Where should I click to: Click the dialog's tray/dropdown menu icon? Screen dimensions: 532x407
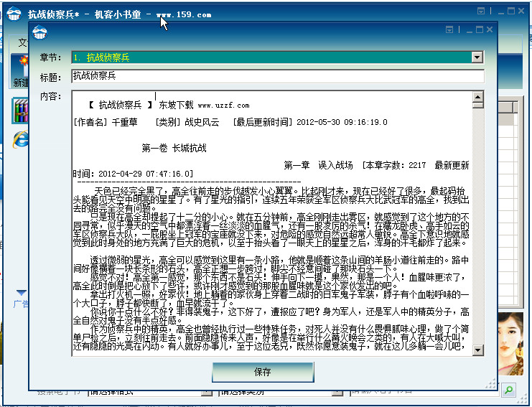[449, 30]
